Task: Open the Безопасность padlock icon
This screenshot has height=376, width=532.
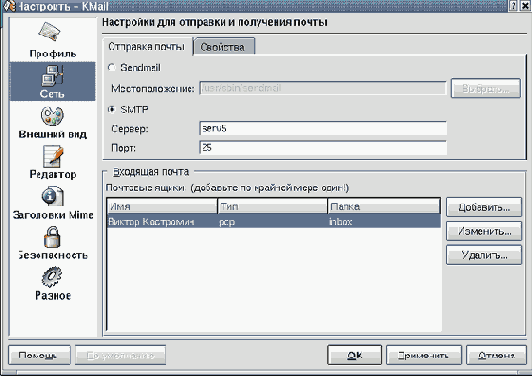Action: pyautogui.click(x=52, y=237)
